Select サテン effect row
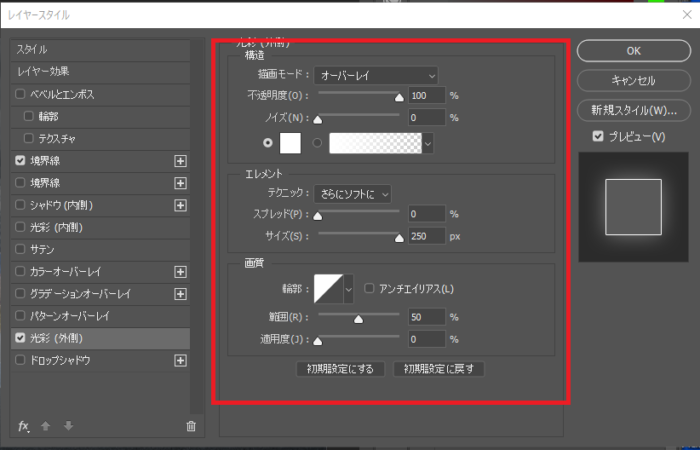 pyautogui.click(x=100, y=250)
